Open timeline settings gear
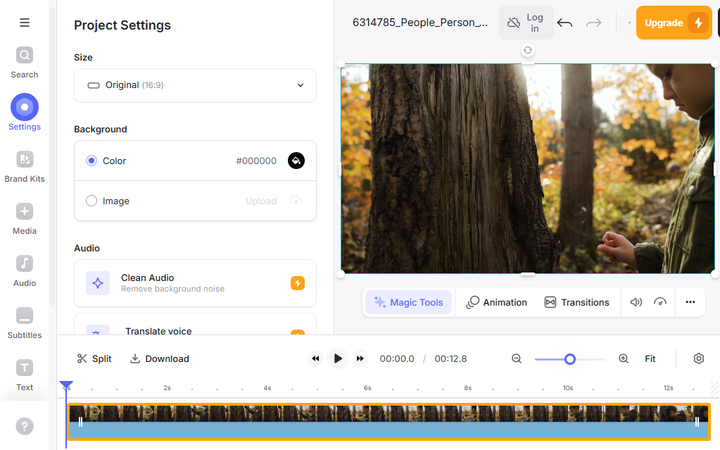This screenshot has width=720, height=450. [699, 359]
